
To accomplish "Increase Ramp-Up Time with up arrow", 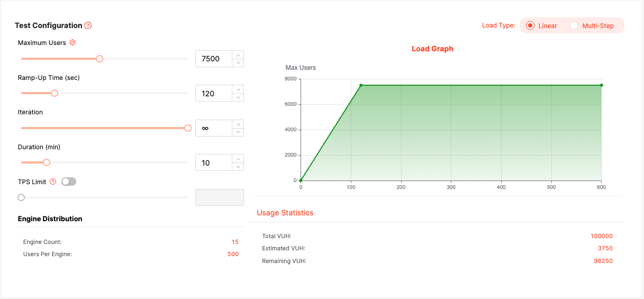I will [238, 89].
